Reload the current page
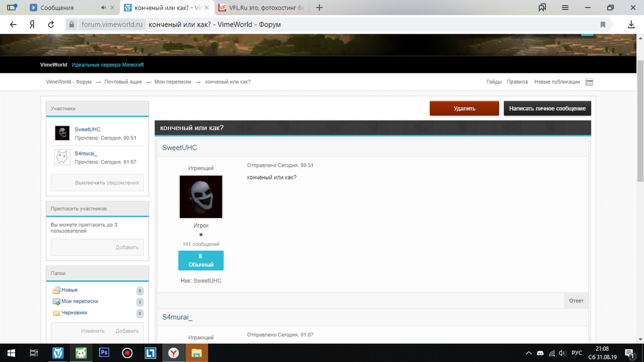The image size is (644, 362). tap(51, 24)
